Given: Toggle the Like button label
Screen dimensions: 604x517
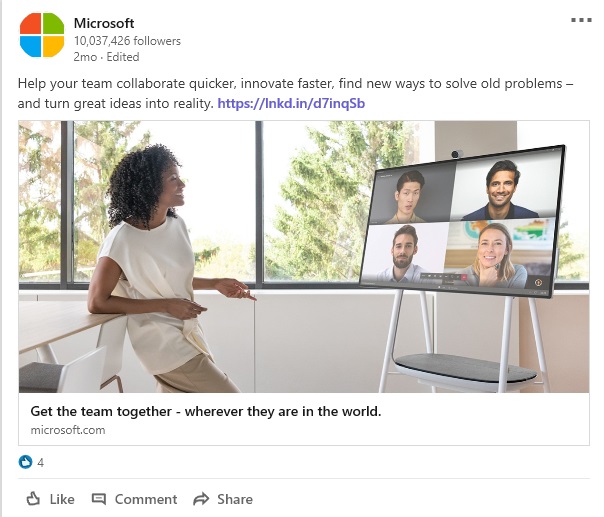Looking at the screenshot, I should point(62,499).
